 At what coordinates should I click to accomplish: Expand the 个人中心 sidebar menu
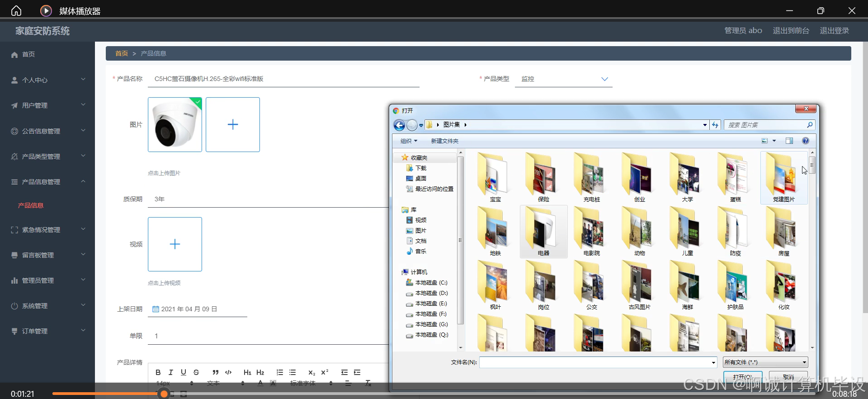(x=47, y=80)
